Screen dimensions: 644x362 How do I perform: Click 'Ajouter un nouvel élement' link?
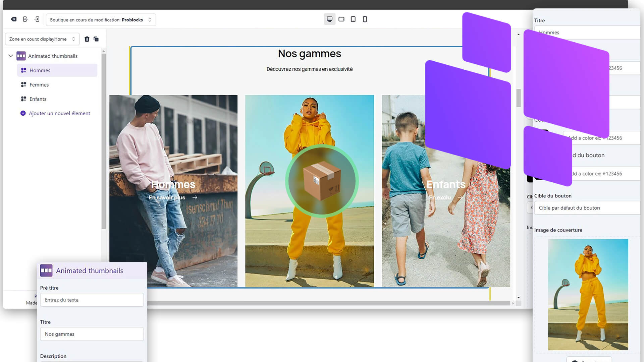tap(59, 113)
